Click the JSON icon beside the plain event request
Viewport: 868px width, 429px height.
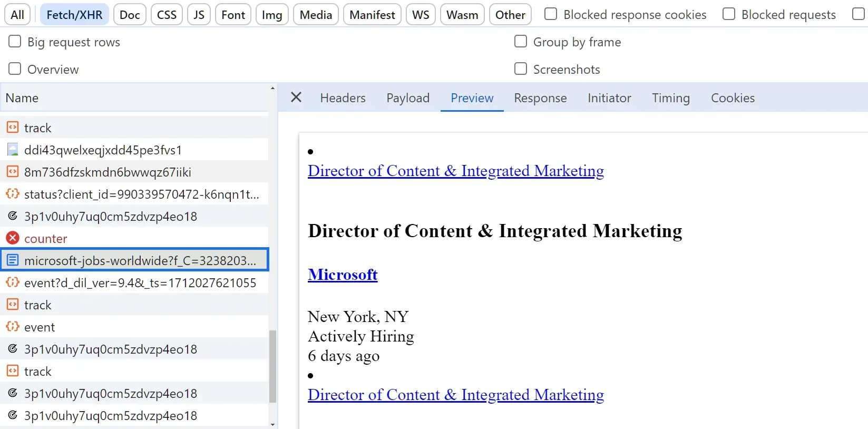click(13, 326)
